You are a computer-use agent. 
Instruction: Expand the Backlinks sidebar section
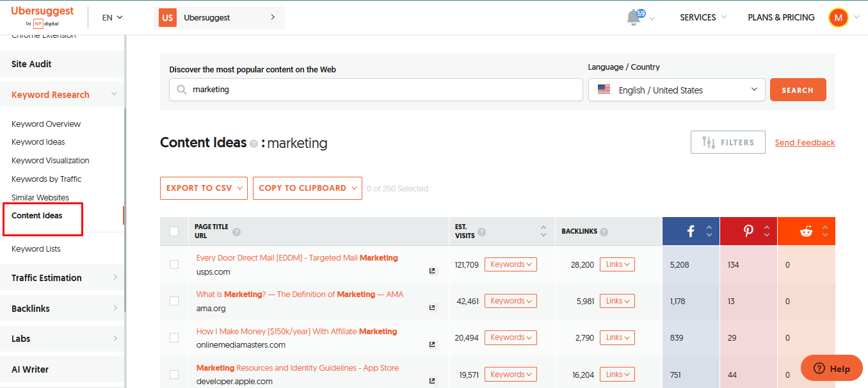[x=61, y=309]
